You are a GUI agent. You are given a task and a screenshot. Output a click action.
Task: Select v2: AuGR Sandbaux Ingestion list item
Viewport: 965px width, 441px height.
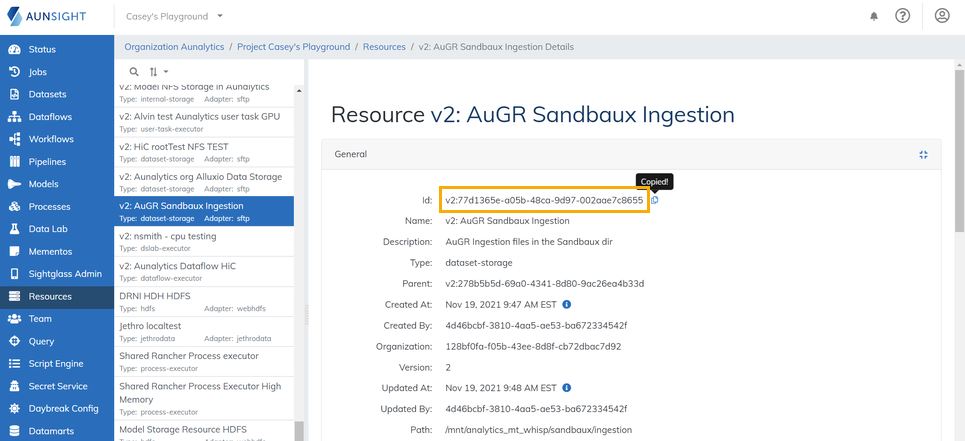pyautogui.click(x=204, y=212)
